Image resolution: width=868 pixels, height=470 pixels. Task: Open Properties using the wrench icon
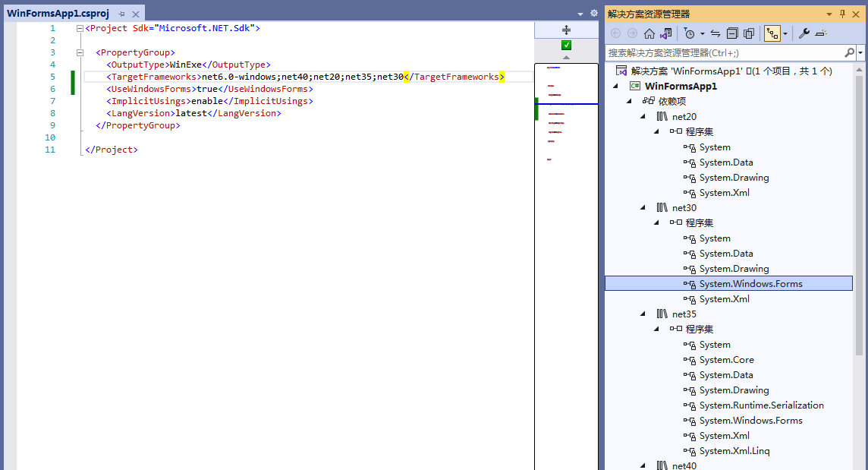coord(804,33)
